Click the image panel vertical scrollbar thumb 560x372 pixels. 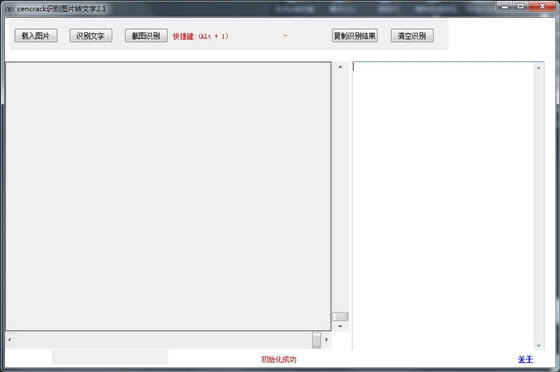pos(340,316)
